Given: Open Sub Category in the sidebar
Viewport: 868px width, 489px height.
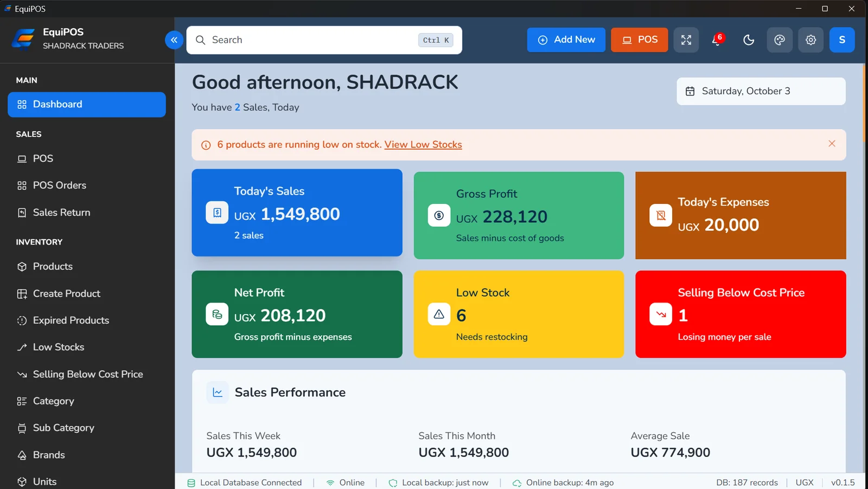Looking at the screenshot, I should tap(87, 428).
